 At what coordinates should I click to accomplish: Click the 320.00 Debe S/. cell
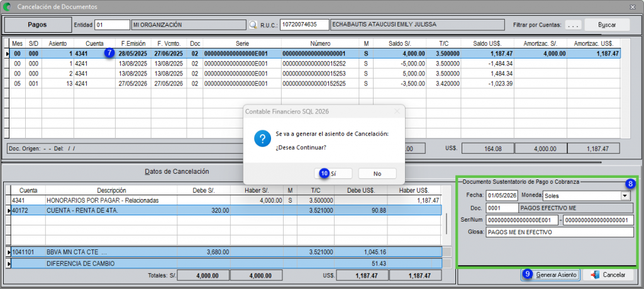coord(203,210)
